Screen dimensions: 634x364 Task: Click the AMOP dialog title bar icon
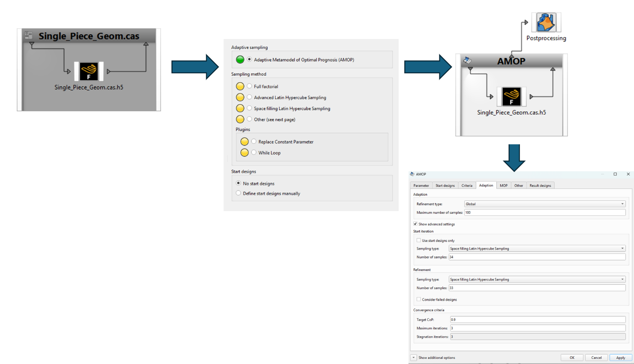point(412,174)
